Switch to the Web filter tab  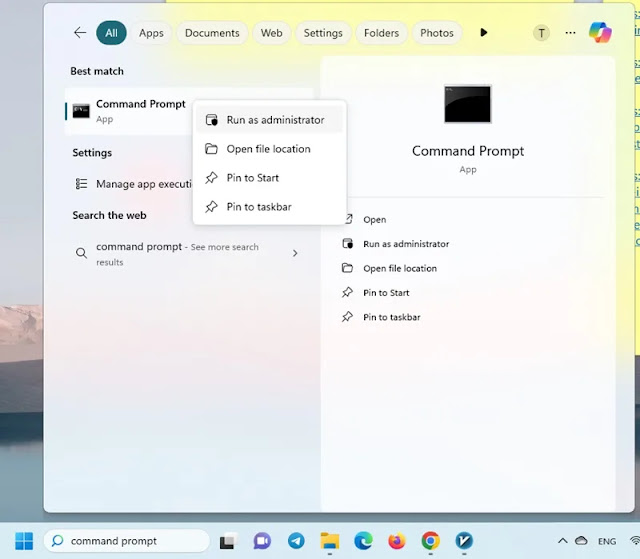(x=271, y=33)
